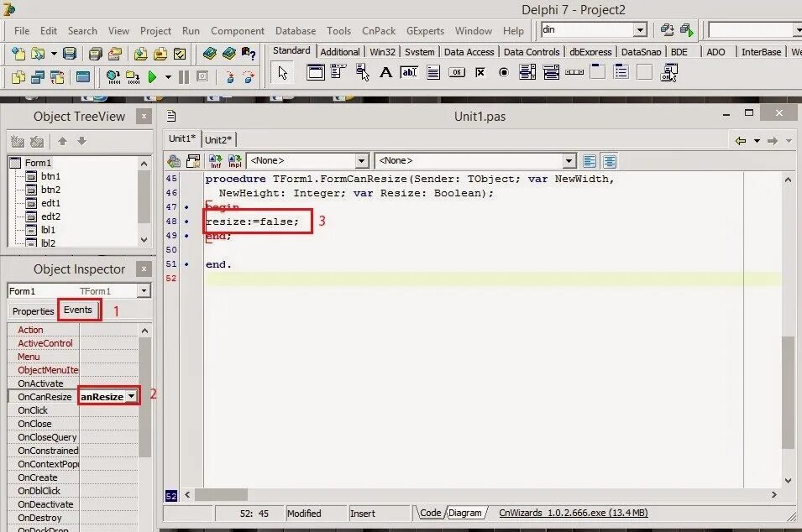
Task: Click the Help contents book icon
Action: tap(209, 53)
